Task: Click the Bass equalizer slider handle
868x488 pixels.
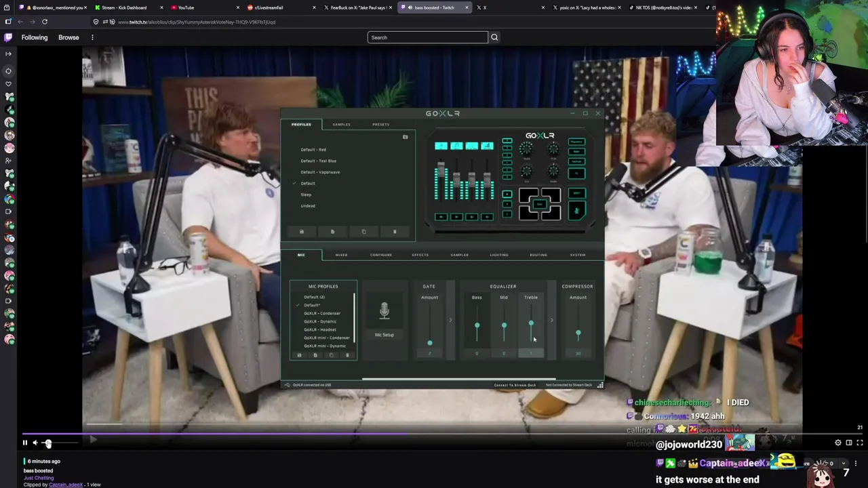Action: pos(477,327)
